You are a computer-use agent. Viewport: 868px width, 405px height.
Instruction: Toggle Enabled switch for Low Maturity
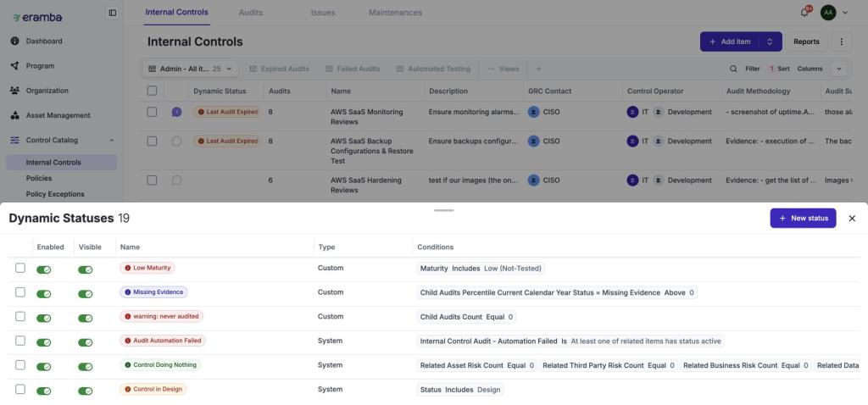pos(44,269)
